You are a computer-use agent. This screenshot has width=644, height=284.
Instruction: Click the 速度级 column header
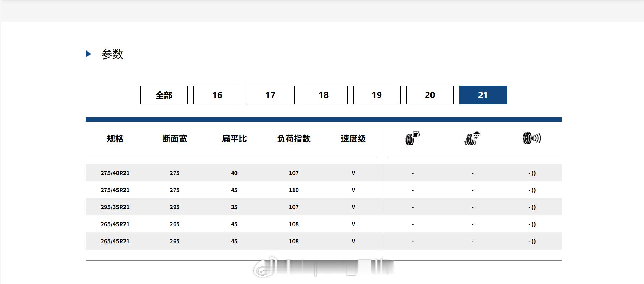tap(353, 139)
